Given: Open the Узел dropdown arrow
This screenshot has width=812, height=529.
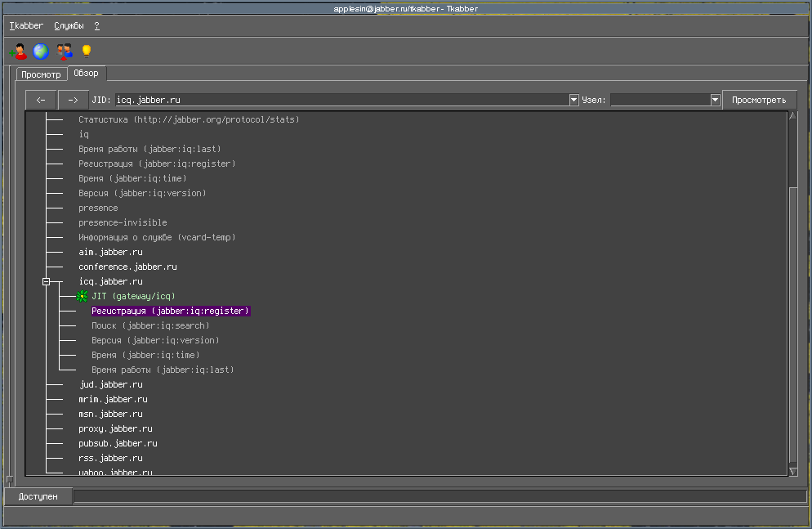Looking at the screenshot, I should (716, 100).
